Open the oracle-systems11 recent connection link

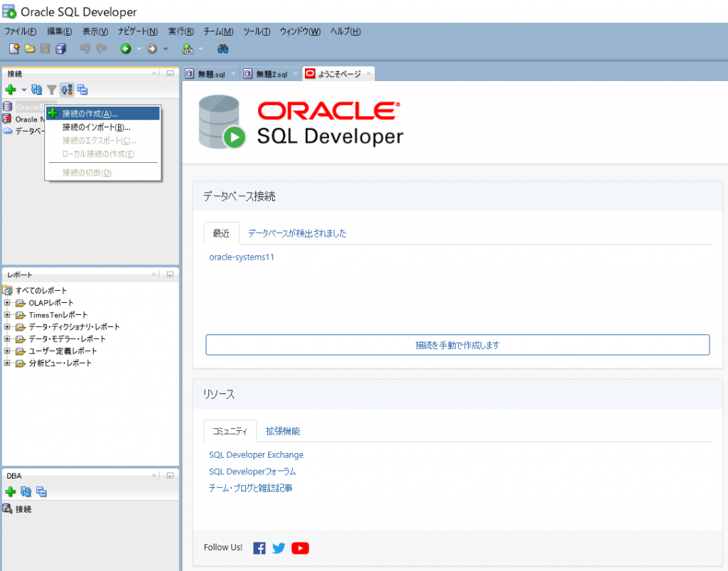[x=242, y=257]
